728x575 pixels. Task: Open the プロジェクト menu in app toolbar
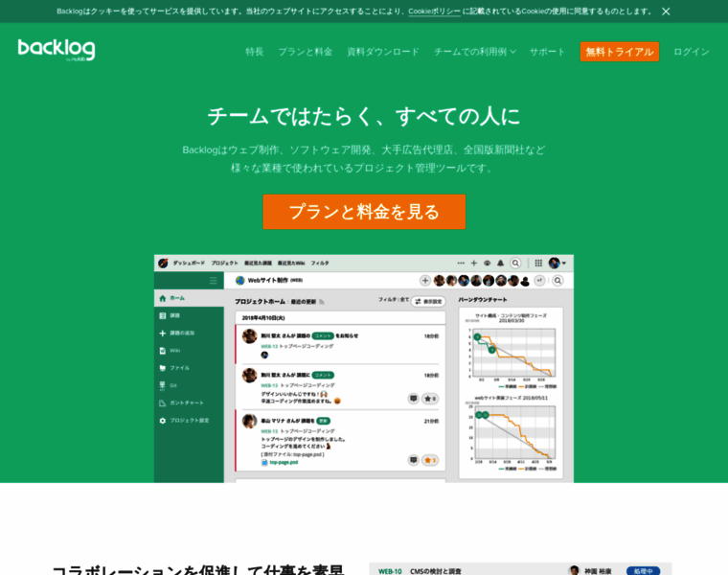pos(225,264)
